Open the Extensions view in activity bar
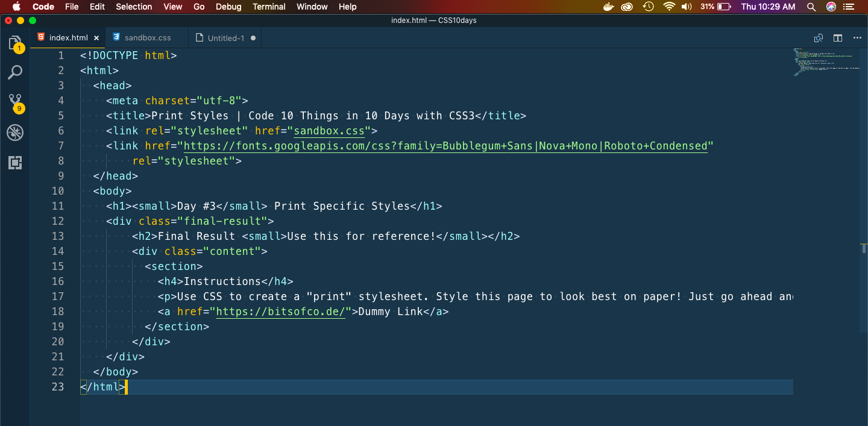868x426 pixels. [15, 163]
